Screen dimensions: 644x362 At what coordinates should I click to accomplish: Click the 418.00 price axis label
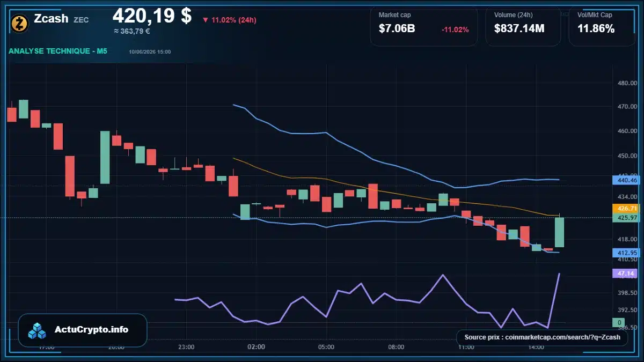coord(627,239)
